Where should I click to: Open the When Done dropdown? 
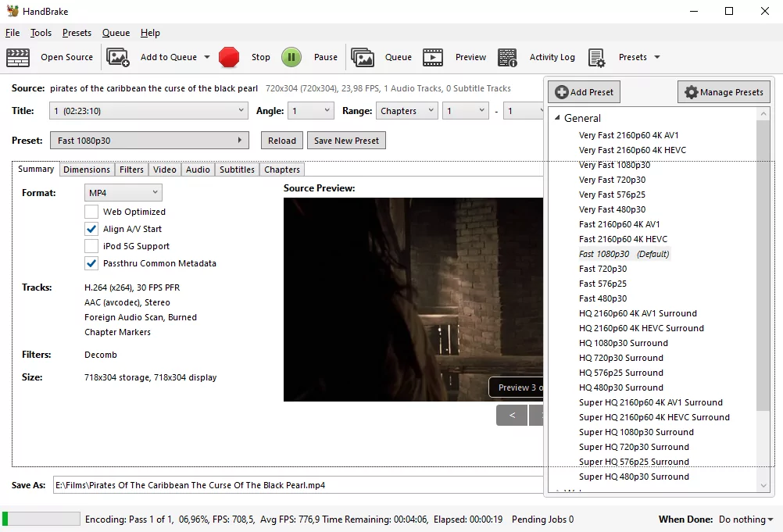[x=746, y=520]
